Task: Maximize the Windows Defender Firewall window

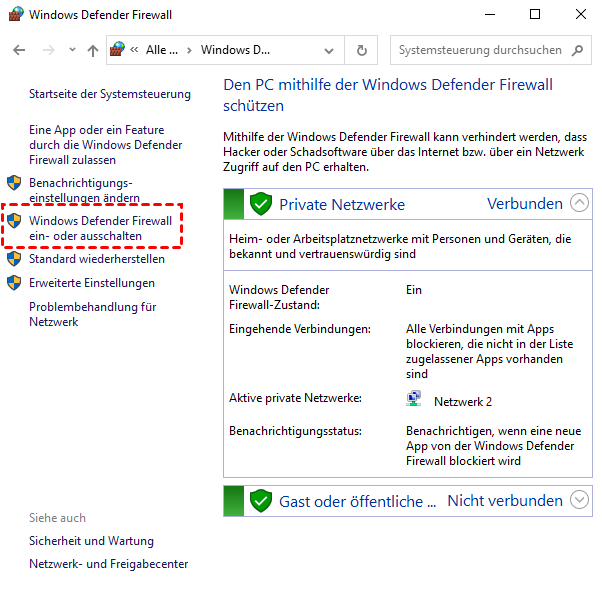Action: tap(535, 15)
